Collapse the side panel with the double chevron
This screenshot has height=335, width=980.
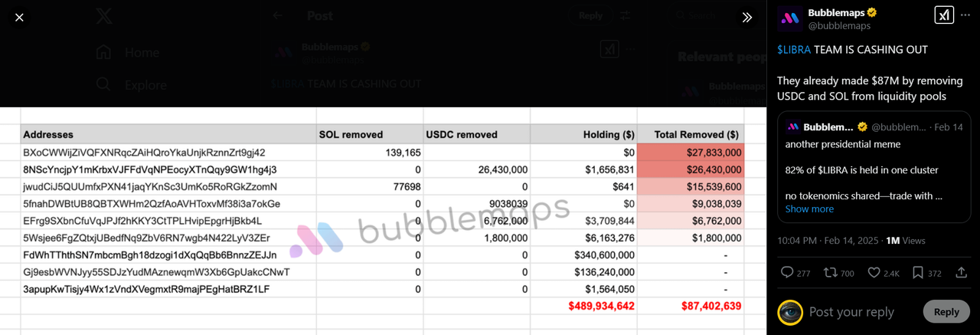point(746,17)
